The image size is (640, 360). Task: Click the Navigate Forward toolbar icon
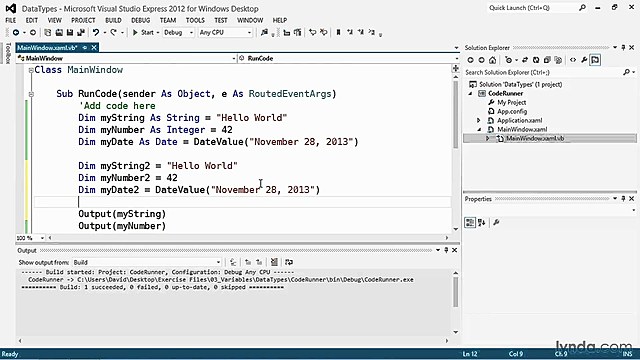33,32
